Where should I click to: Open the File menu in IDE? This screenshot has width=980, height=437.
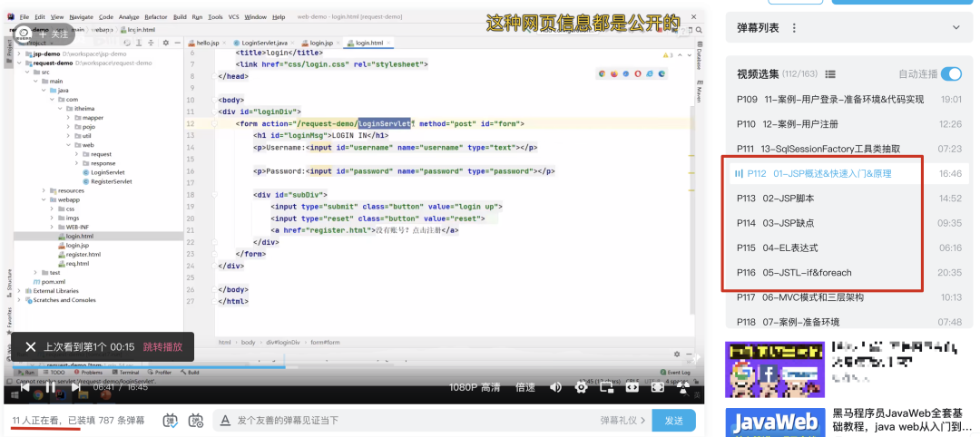tap(24, 17)
